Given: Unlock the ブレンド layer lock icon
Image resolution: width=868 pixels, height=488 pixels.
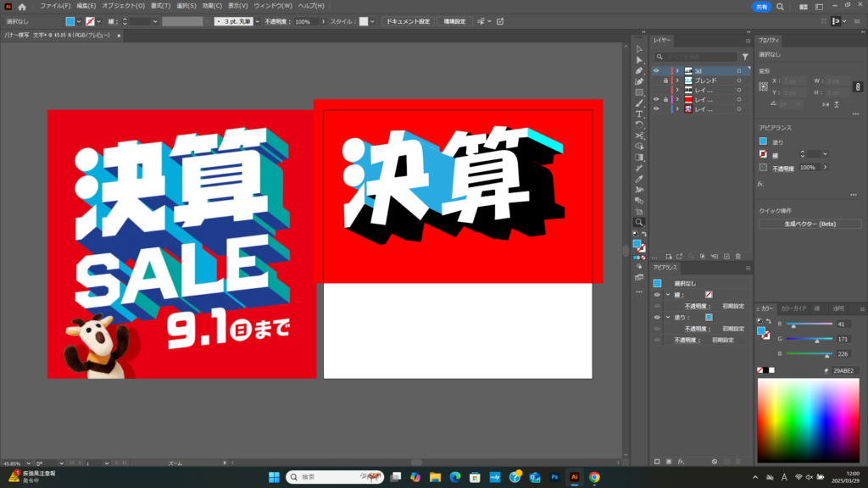Looking at the screenshot, I should 665,80.
